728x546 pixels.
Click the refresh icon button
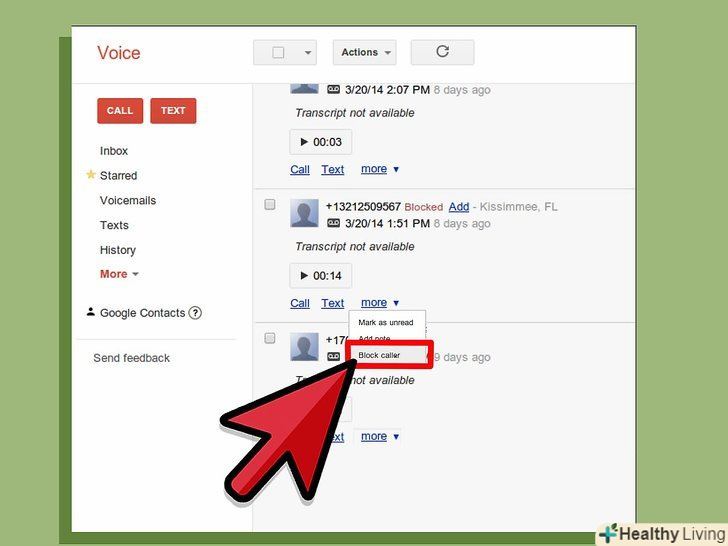(442, 52)
